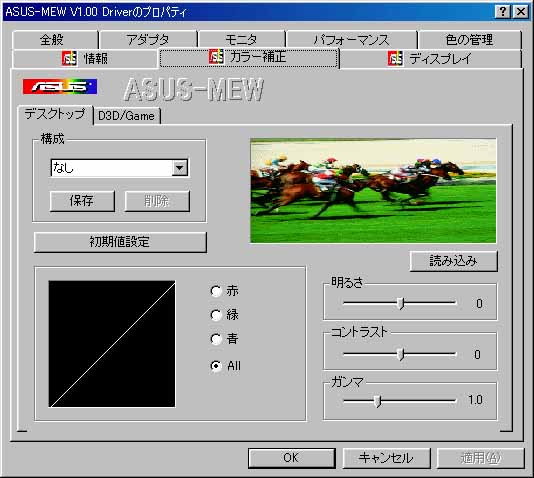The image size is (534, 478).
Task: Select the All radio button
Action: (x=216, y=366)
